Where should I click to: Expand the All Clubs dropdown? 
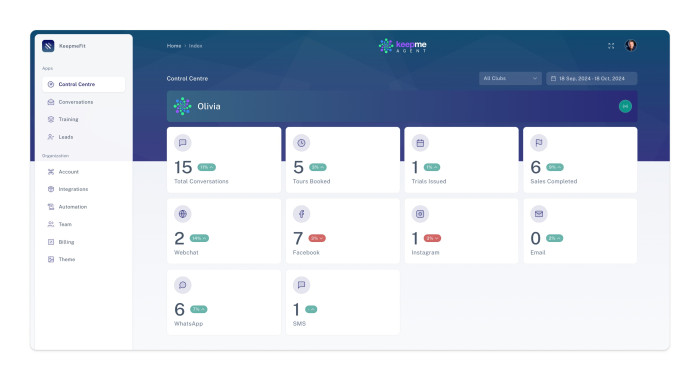pos(510,79)
